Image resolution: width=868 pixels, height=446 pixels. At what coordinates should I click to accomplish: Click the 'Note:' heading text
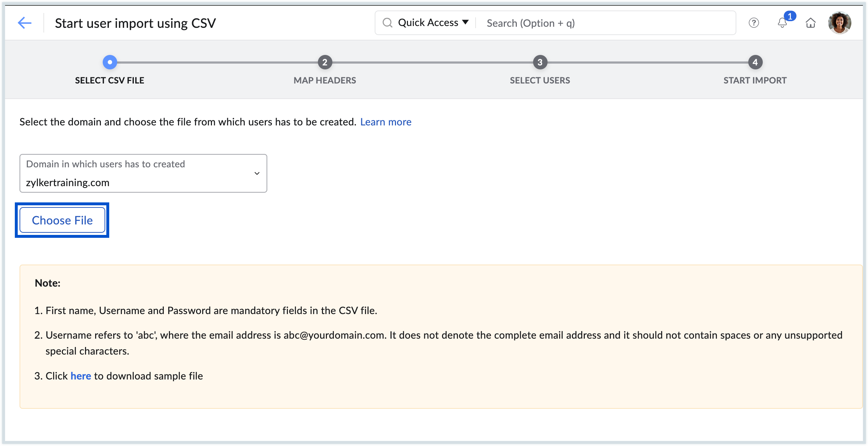click(47, 283)
